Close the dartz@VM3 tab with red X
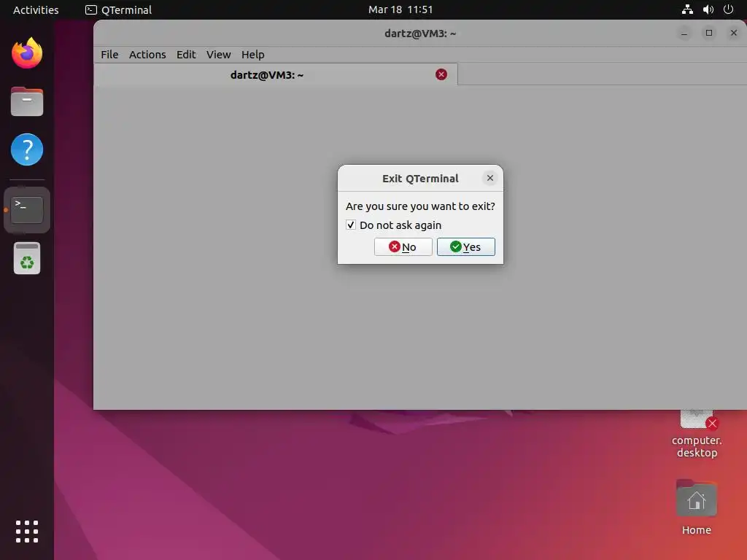This screenshot has width=747, height=560. coord(441,74)
